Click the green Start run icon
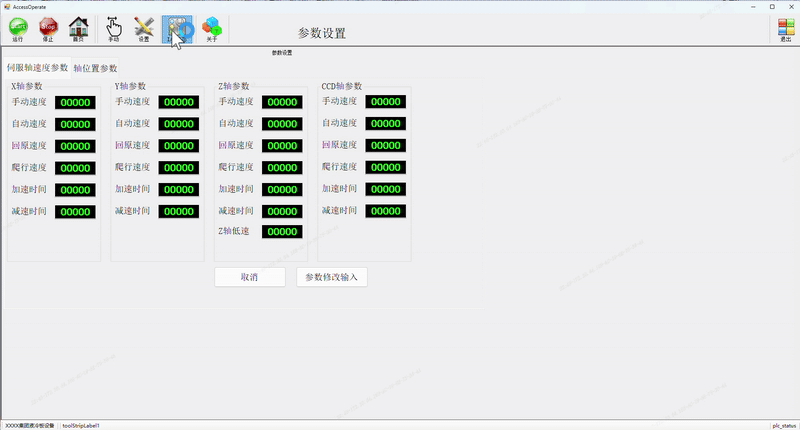 (x=17, y=29)
